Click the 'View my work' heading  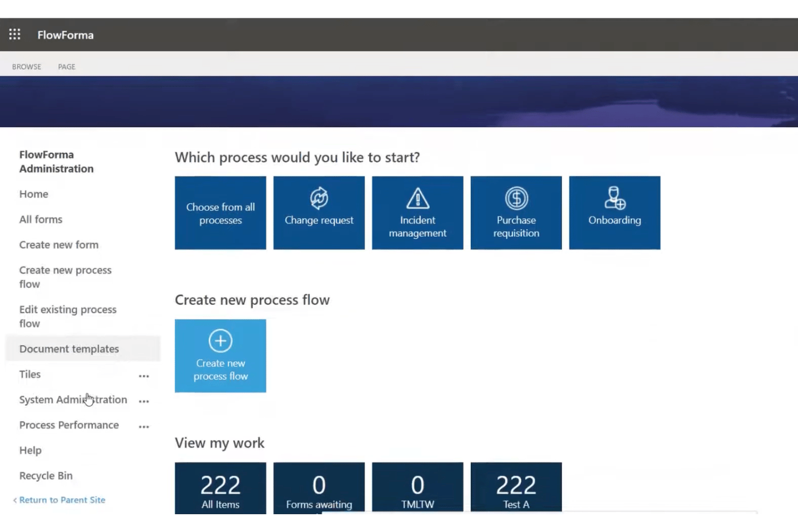pos(219,443)
